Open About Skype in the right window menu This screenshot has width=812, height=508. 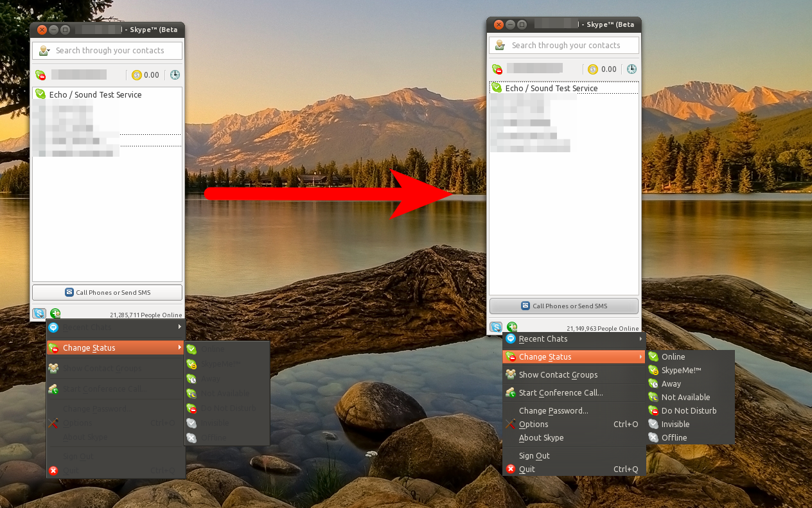(574, 437)
